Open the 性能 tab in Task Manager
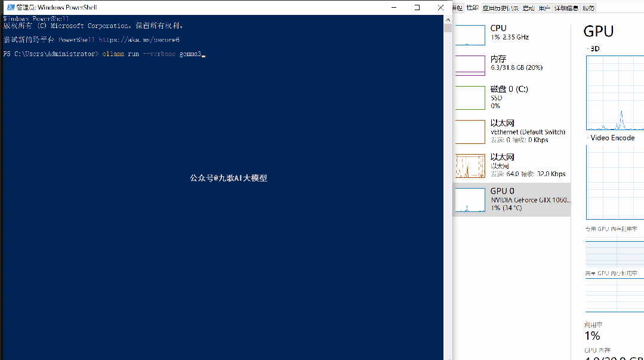Screen dimensions: 644x360 point(472,8)
